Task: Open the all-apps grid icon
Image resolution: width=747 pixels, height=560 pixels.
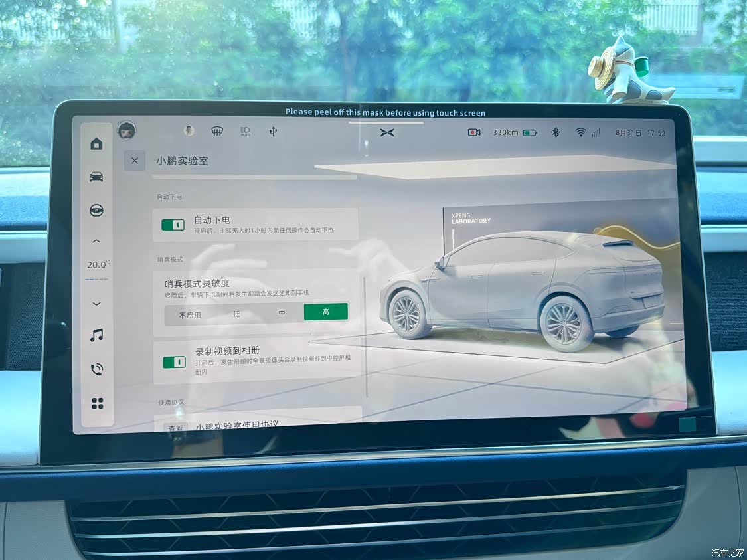Action: tap(97, 403)
